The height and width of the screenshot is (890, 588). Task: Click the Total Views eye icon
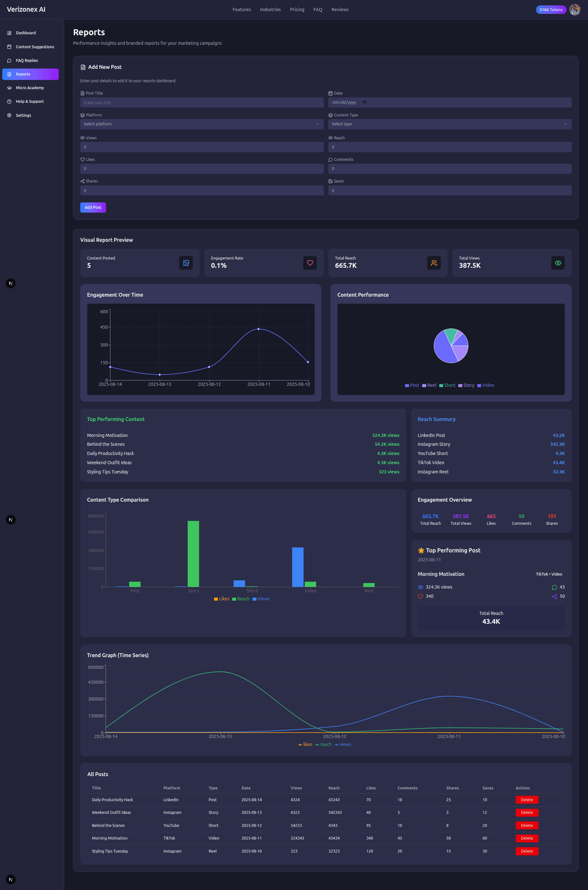[x=558, y=263]
